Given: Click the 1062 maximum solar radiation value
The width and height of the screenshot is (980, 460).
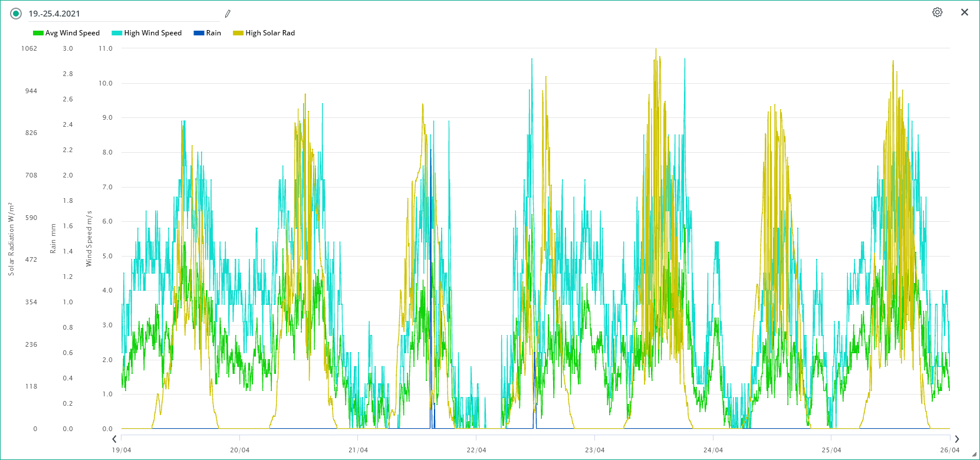Looking at the screenshot, I should [29, 48].
